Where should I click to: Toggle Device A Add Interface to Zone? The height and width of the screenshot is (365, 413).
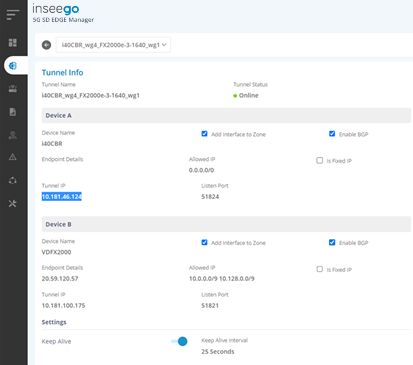point(204,134)
